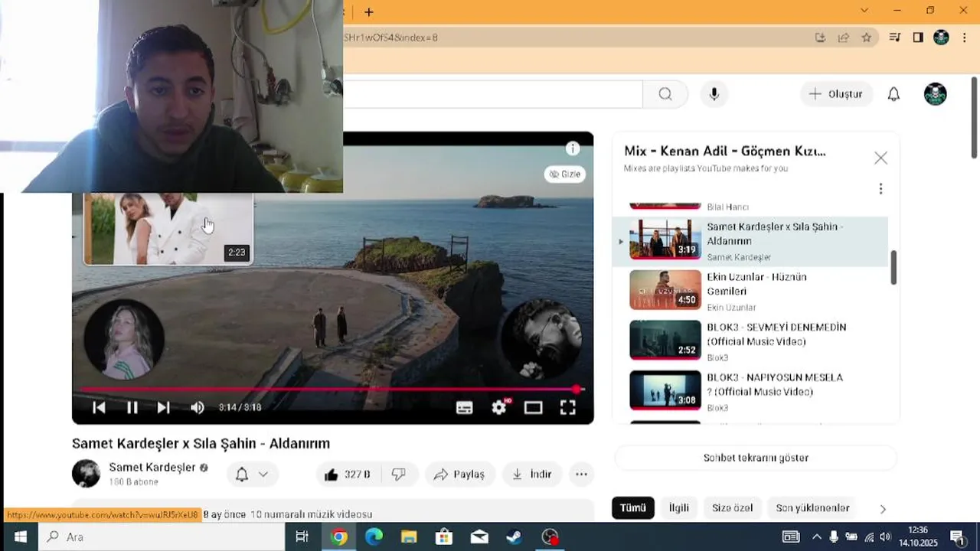This screenshot has height=551, width=980.
Task: Click the install app icon in address bar
Action: tap(820, 37)
